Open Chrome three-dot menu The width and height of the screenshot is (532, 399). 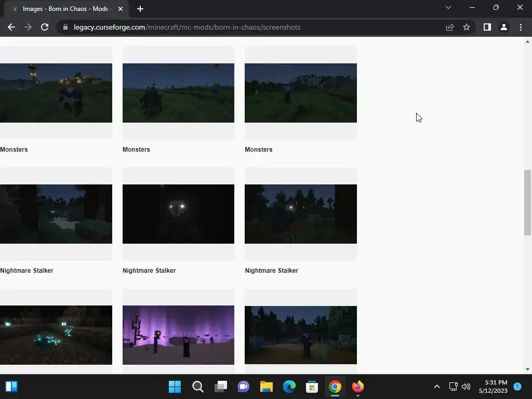(x=521, y=27)
